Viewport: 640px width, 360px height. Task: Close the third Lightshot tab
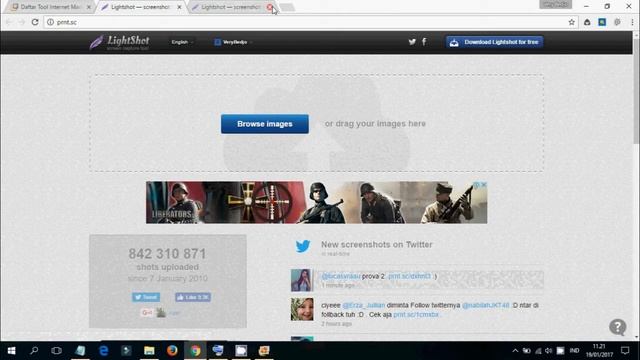tap(270, 7)
